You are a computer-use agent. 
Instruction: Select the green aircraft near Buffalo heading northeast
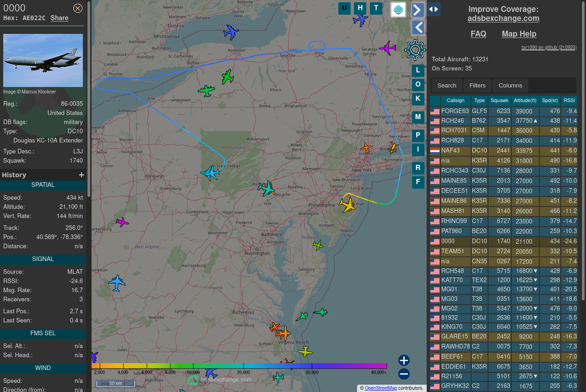pyautogui.click(x=228, y=76)
